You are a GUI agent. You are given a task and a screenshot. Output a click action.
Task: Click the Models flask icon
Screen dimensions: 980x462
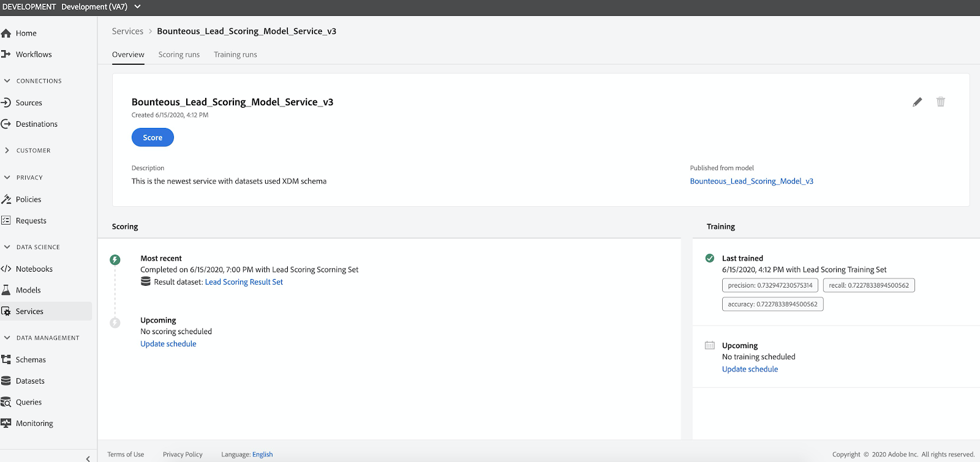pyautogui.click(x=6, y=290)
